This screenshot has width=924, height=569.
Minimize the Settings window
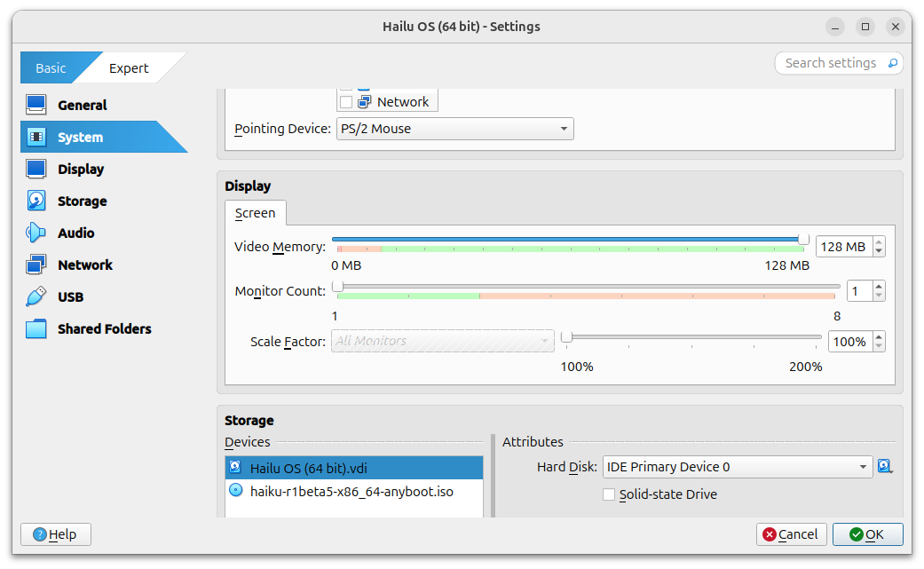(835, 28)
